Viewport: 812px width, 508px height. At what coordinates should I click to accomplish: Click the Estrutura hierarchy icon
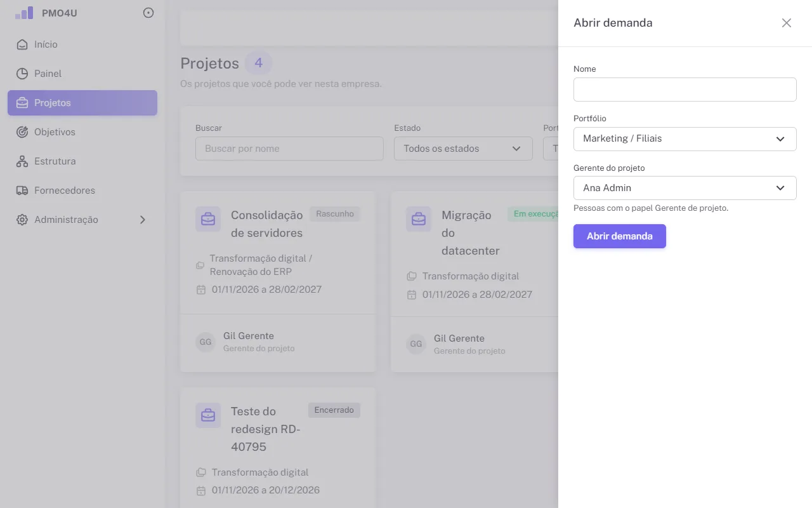[22, 161]
